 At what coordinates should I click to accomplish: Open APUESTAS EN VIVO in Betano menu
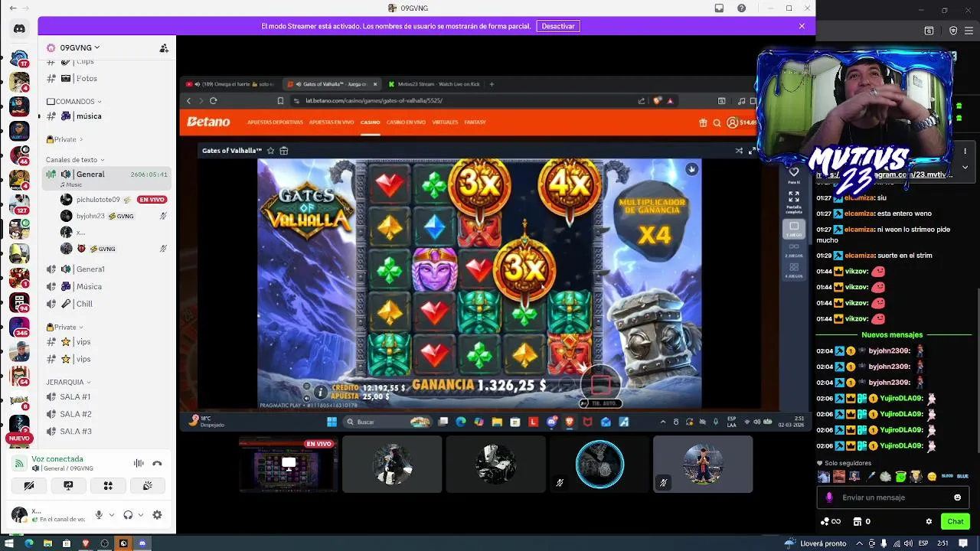click(x=332, y=122)
